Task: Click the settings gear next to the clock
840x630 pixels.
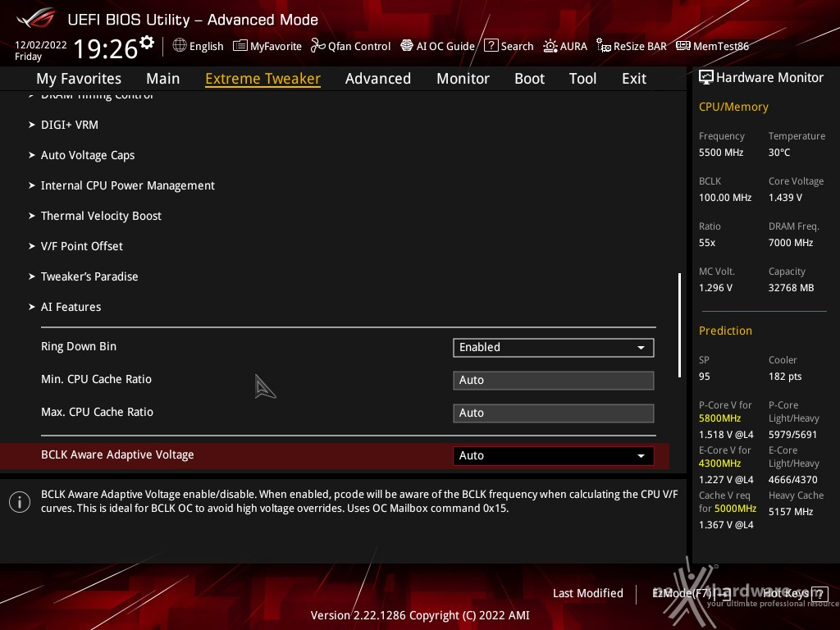Action: coord(147,43)
